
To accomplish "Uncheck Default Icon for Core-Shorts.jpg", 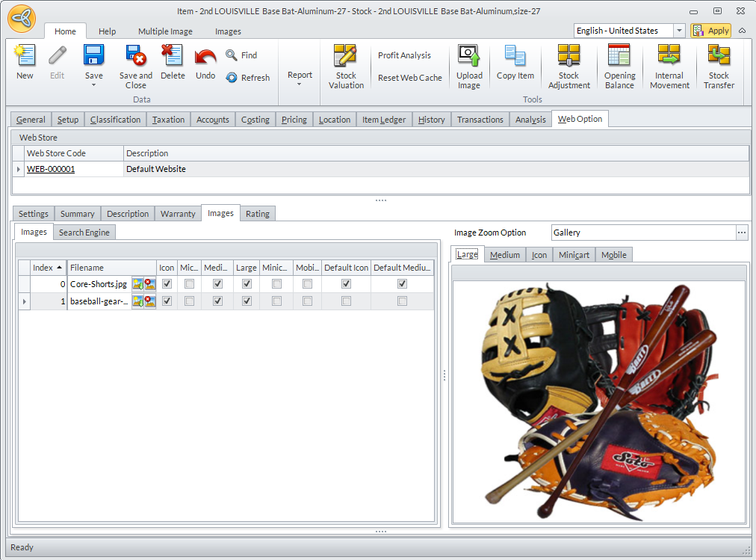I will tap(346, 284).
